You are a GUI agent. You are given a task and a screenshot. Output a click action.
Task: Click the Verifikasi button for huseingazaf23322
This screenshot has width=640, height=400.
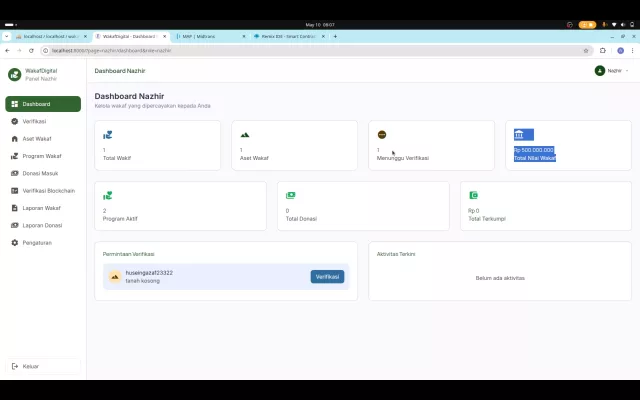(327, 277)
